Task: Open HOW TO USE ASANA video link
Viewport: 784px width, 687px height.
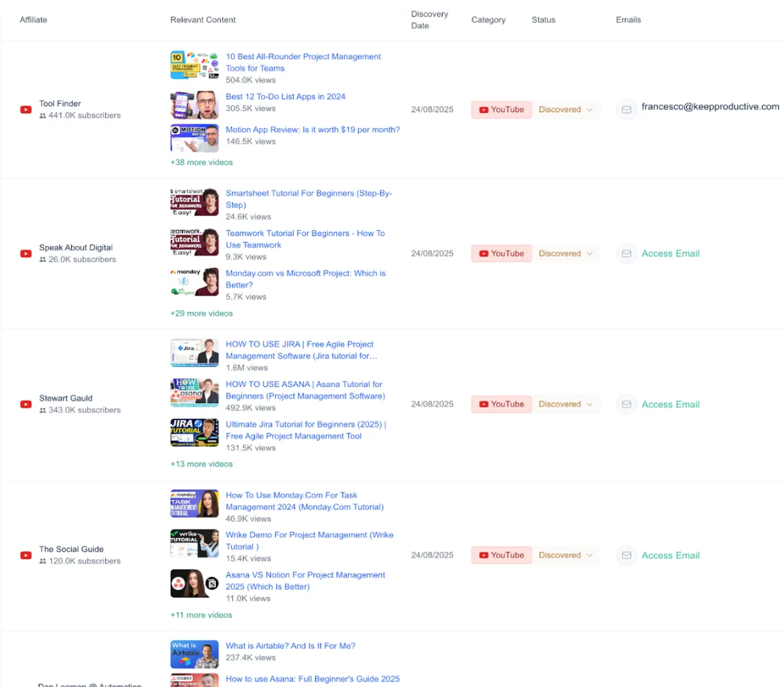Action: 305,390
